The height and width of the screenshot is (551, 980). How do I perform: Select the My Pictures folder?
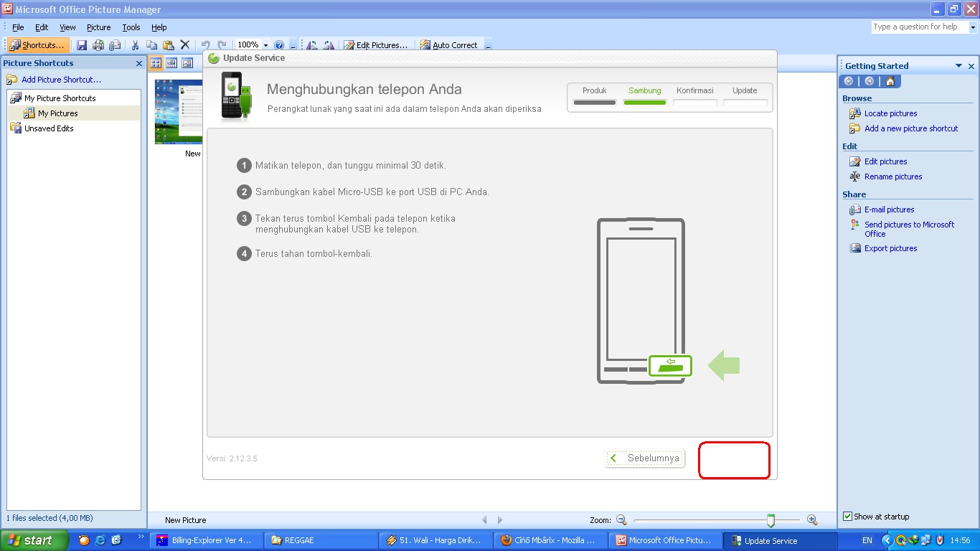click(58, 113)
